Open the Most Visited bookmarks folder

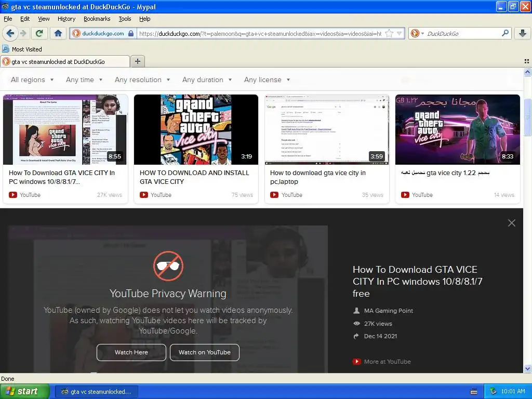pos(22,49)
